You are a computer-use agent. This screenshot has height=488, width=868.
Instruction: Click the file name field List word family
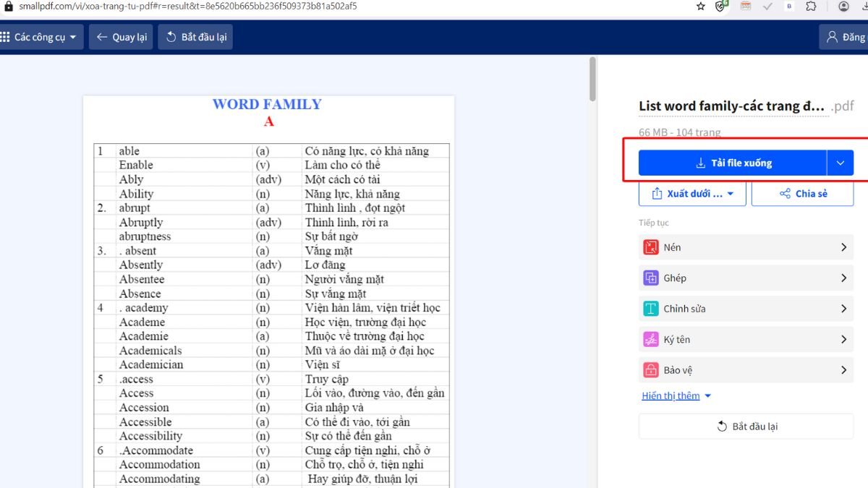[x=731, y=106]
